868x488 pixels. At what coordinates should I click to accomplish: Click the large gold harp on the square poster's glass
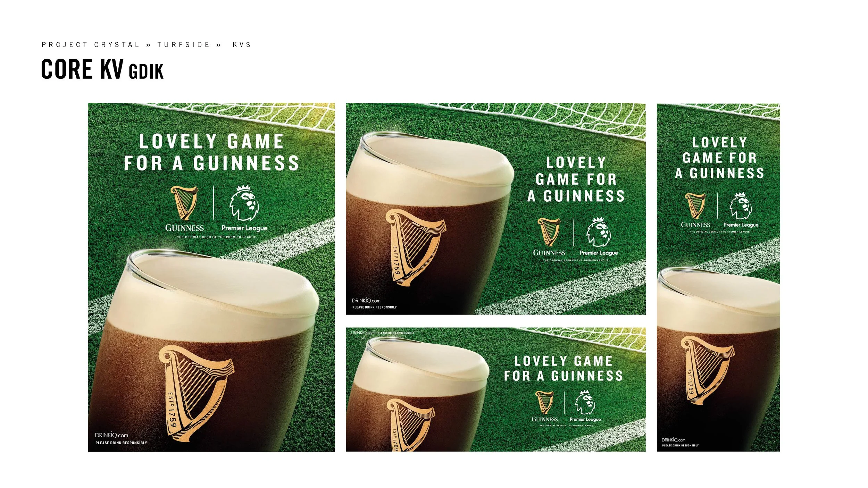pos(196,394)
